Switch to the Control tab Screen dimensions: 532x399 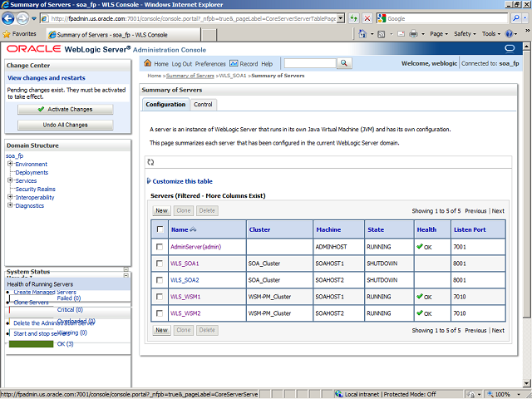click(x=203, y=105)
